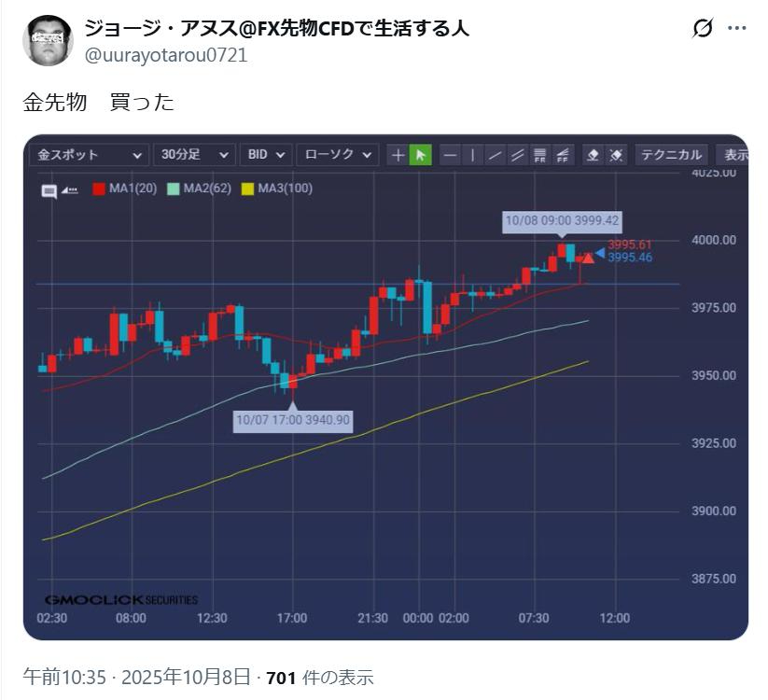Toggle the MA3(100) yellow legend indicator

[247, 189]
